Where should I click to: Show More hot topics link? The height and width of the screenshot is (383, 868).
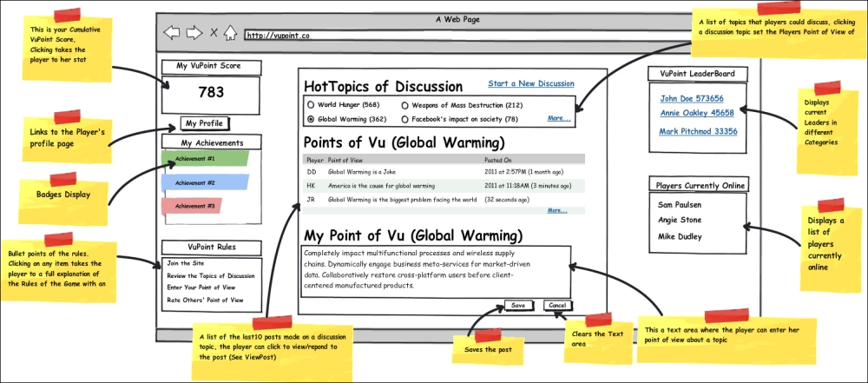click(x=558, y=118)
